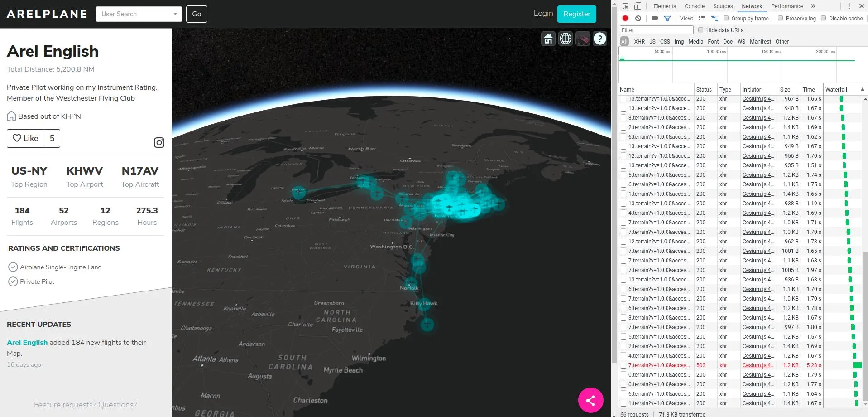
Task: Click the Go search button
Action: coord(197,14)
